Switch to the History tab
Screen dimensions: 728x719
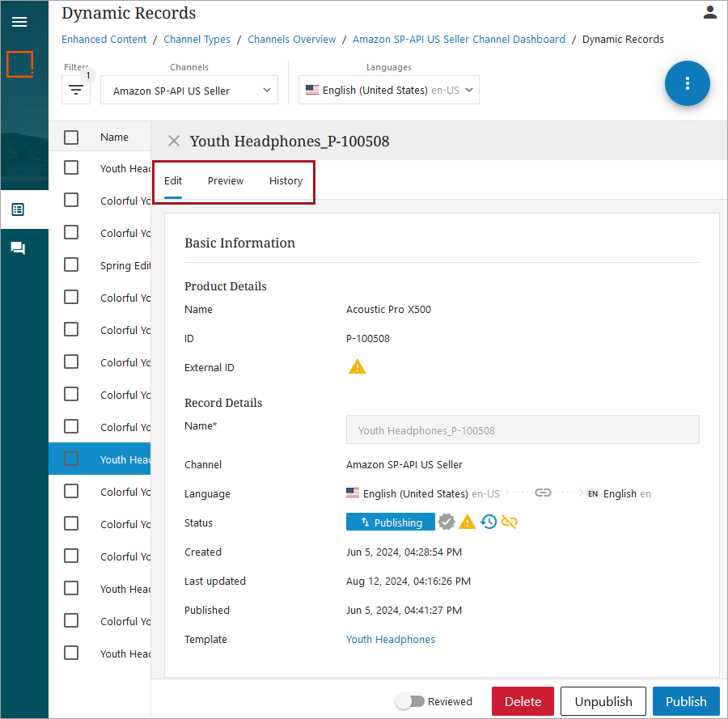click(x=286, y=181)
